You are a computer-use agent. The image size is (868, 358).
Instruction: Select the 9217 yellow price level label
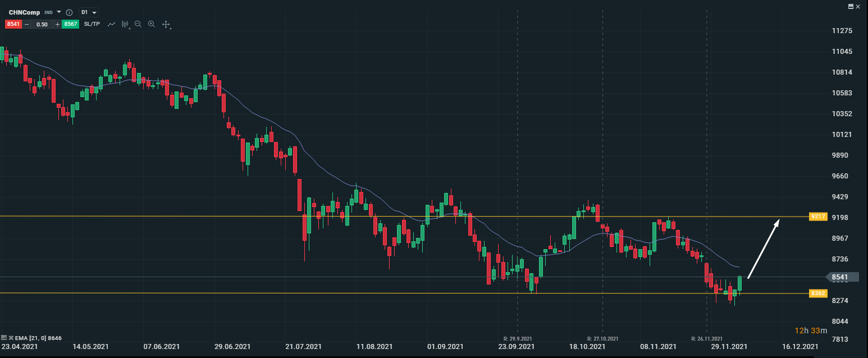click(817, 217)
